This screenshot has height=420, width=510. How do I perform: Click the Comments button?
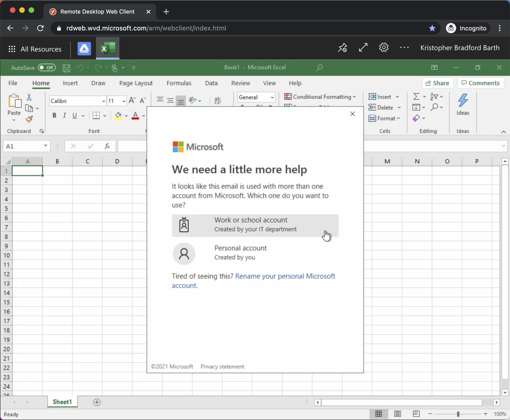pos(480,83)
